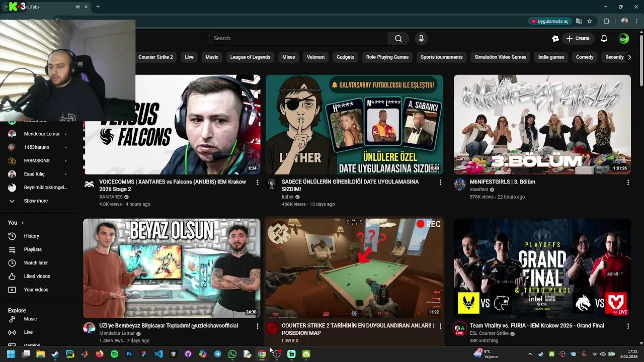The width and height of the screenshot is (644, 362).
Task: Open Windows Start menu
Action: point(11,354)
